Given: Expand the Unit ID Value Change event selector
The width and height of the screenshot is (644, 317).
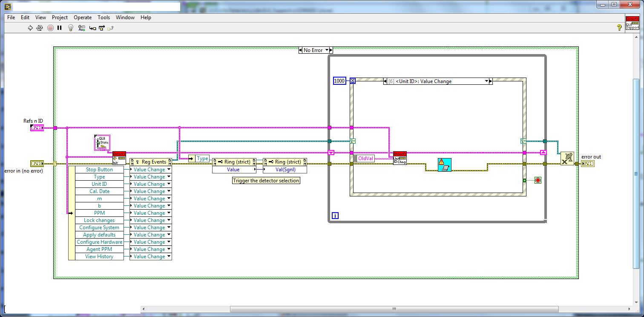Looking at the screenshot, I should coord(486,81).
